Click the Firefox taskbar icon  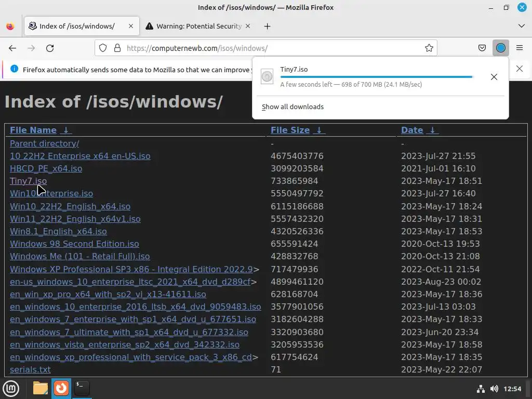point(61,388)
